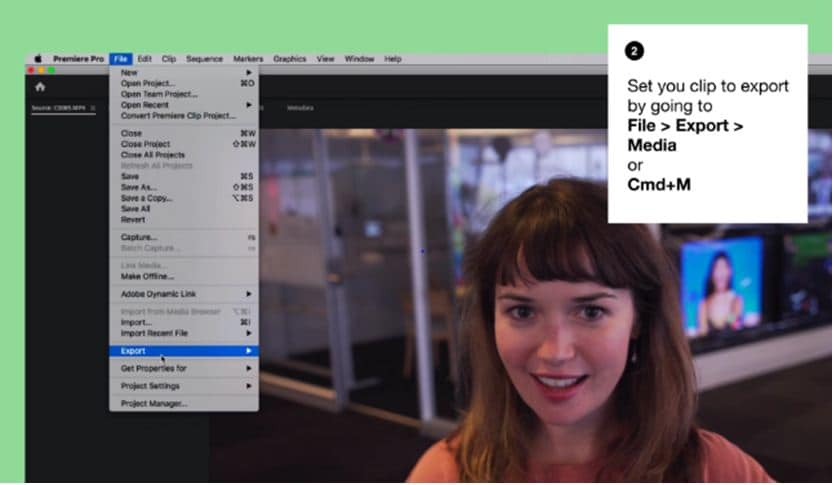This screenshot has width=834, height=485.
Task: Switch to the Metadata tab
Action: click(300, 108)
